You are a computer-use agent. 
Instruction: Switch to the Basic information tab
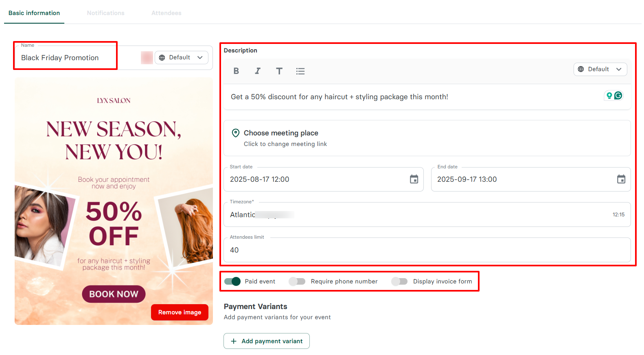[34, 13]
